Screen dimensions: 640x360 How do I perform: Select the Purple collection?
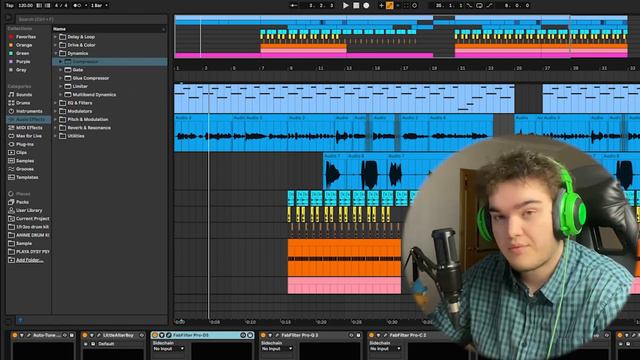tap(23, 62)
